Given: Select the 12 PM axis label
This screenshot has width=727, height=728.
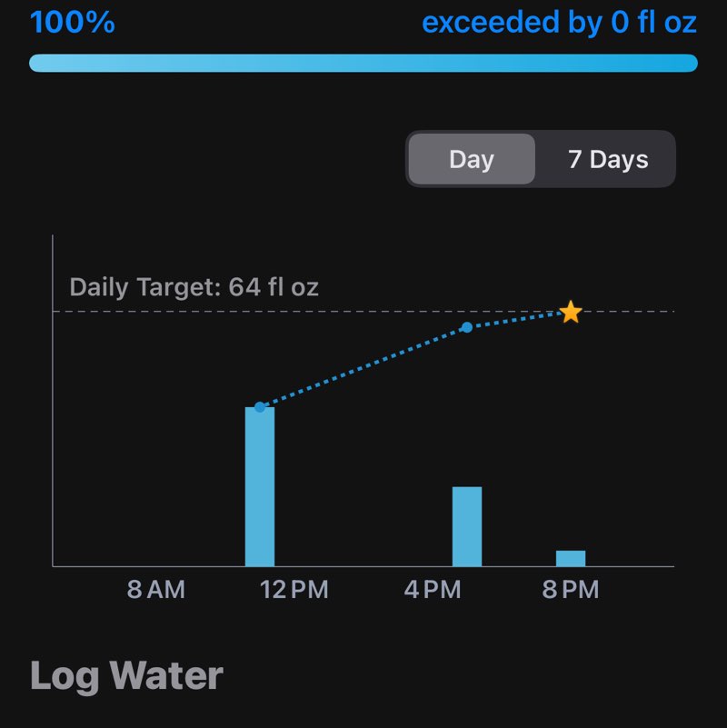Looking at the screenshot, I should (294, 590).
